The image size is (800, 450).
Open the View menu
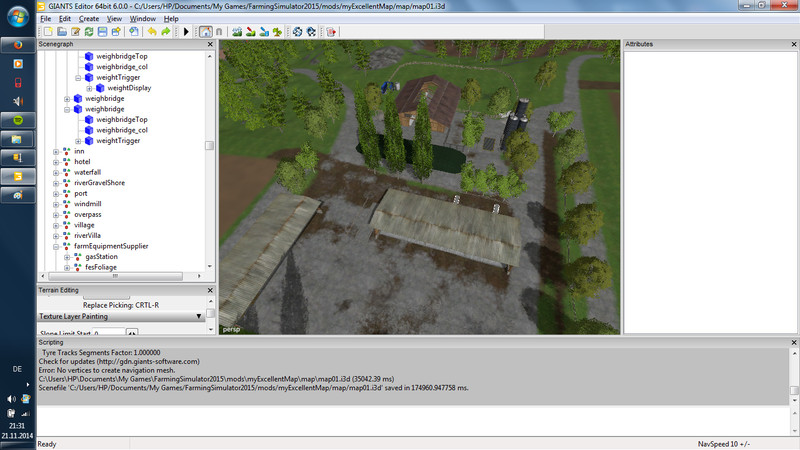coord(114,18)
